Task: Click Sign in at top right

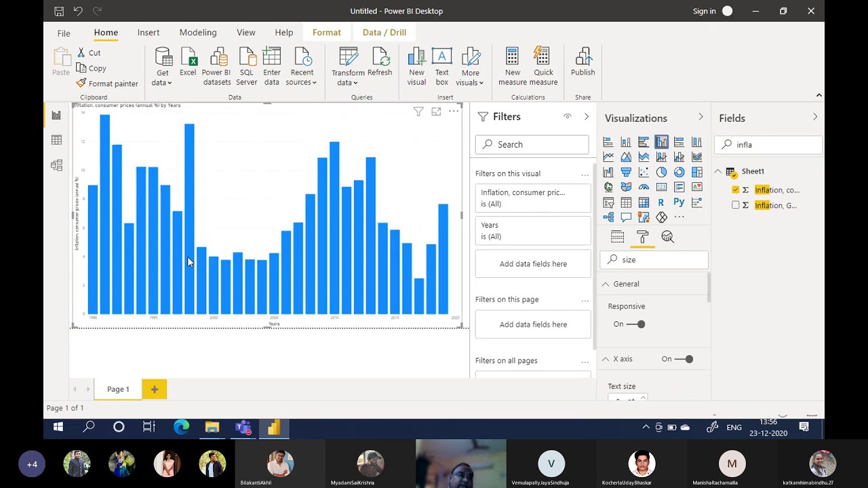Action: (x=705, y=11)
